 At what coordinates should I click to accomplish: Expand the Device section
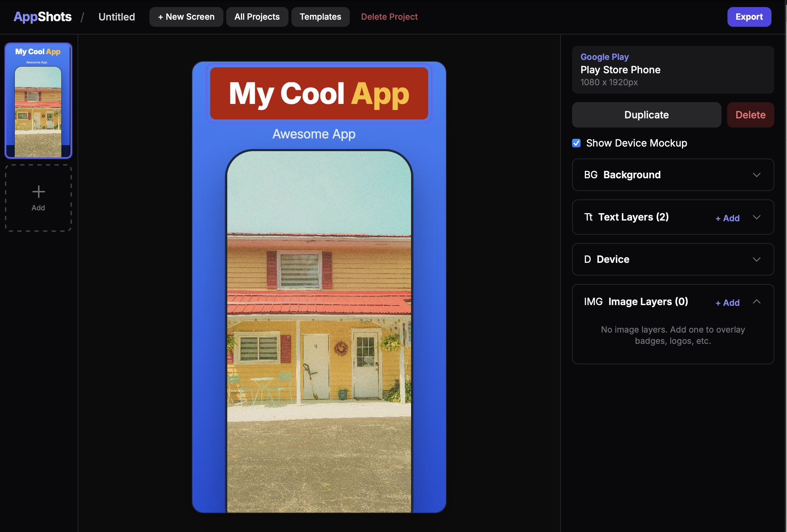click(757, 259)
